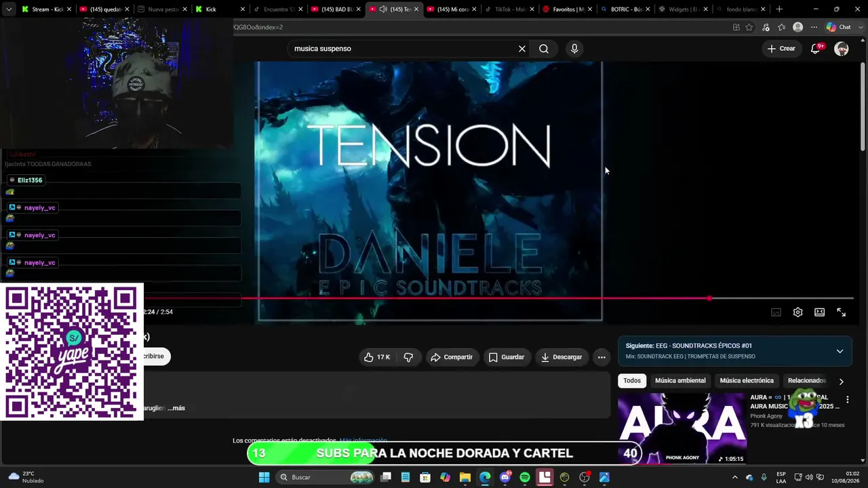Image resolution: width=868 pixels, height=488 pixels.
Task: Open the Edge profile icon
Action: pyautogui.click(x=798, y=27)
